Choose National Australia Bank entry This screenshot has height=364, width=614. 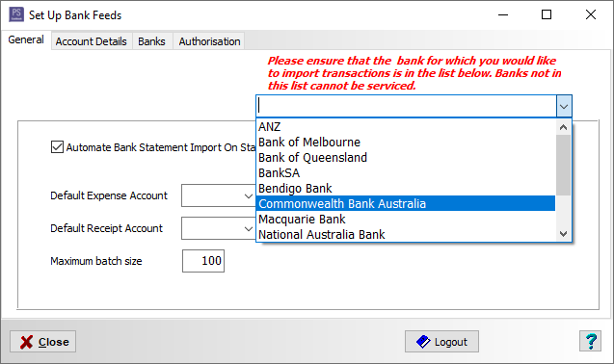[x=406, y=234]
